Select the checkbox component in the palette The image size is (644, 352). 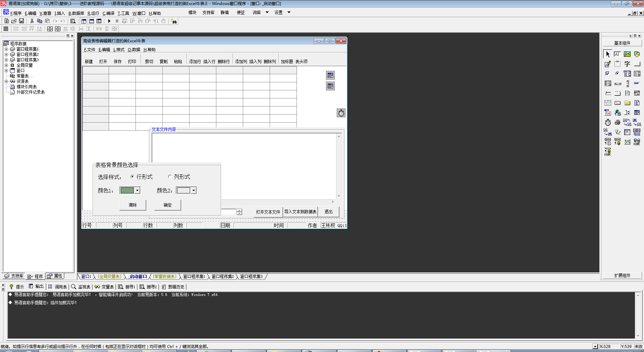(608, 74)
